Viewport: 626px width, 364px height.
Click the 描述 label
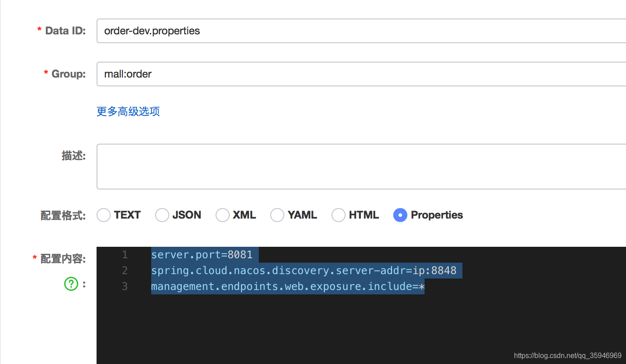(74, 156)
